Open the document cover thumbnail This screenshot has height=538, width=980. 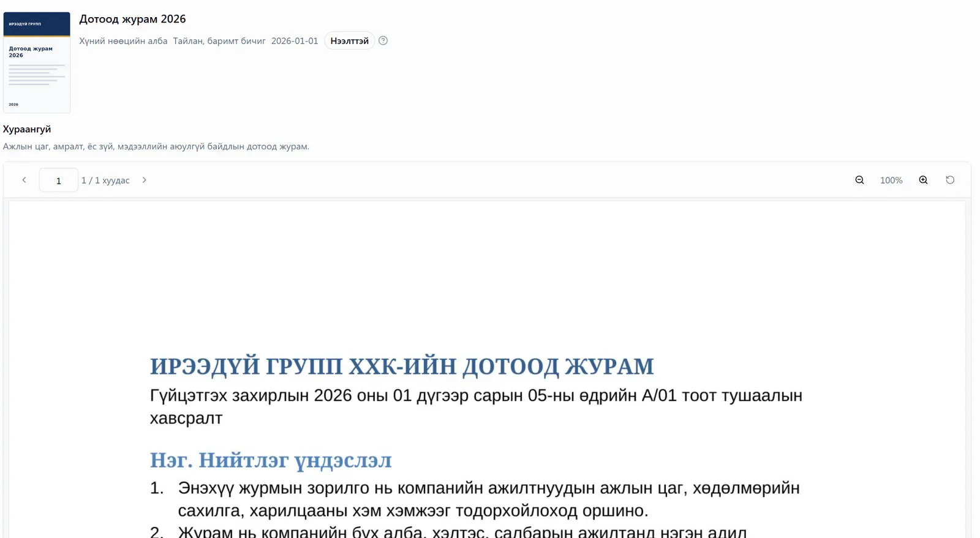tap(37, 62)
